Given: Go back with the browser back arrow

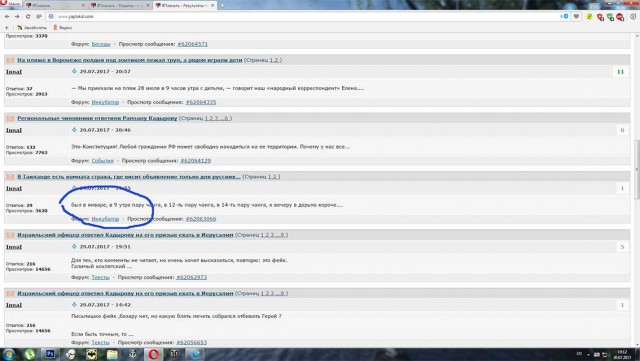Looking at the screenshot, I should (7, 17).
